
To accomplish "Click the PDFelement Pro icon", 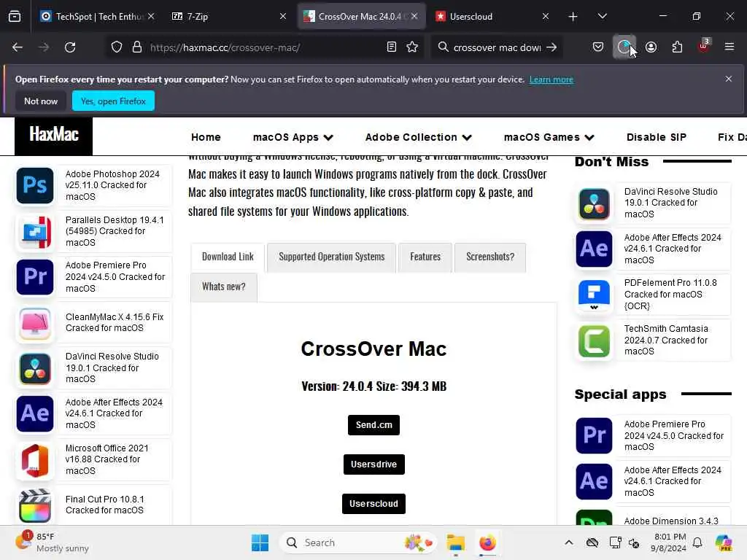I will pos(594,295).
